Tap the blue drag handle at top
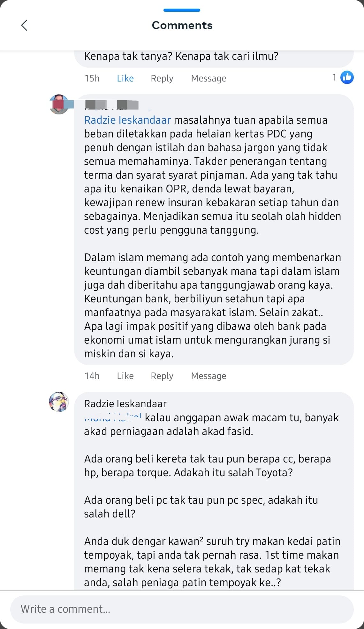364x629 pixels. 182,10
